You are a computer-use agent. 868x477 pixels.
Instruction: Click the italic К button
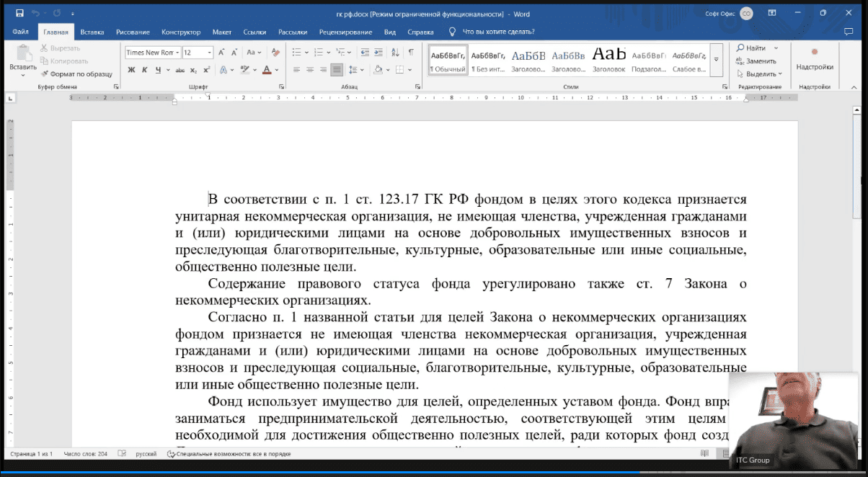pyautogui.click(x=144, y=70)
